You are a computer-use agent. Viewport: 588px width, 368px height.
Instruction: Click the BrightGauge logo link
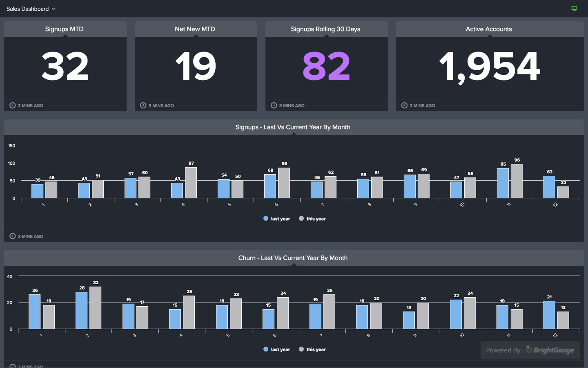click(x=550, y=350)
